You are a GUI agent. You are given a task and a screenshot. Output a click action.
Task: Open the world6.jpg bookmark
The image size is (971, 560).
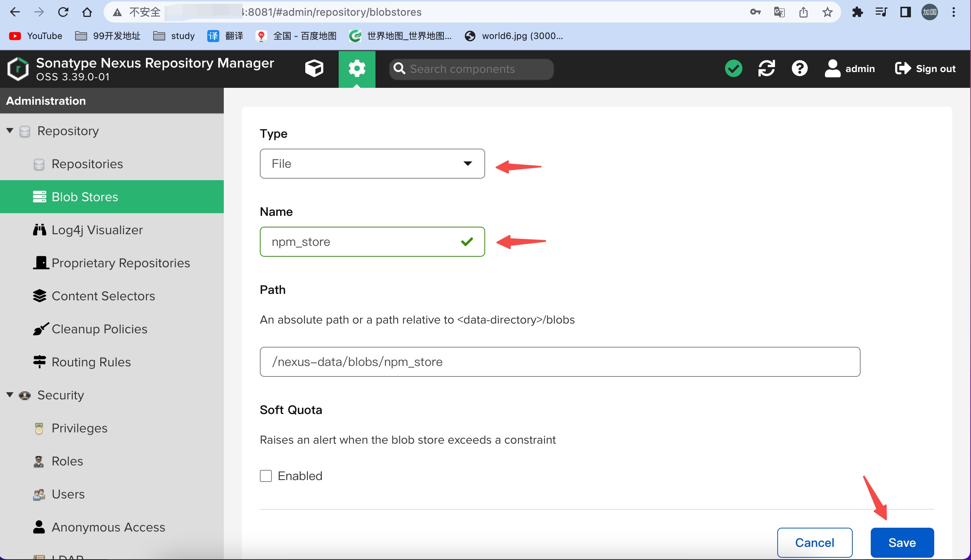tap(514, 36)
